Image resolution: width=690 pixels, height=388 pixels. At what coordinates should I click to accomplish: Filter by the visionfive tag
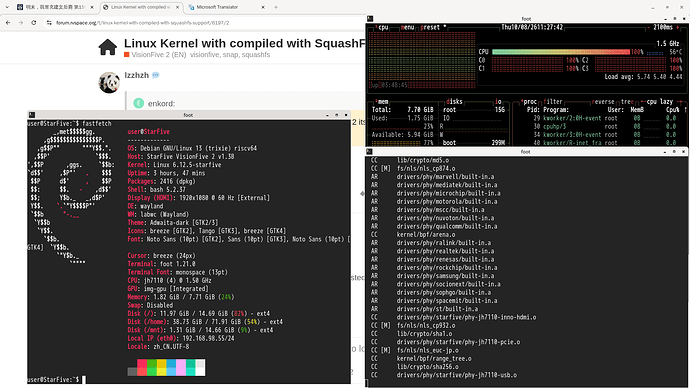(205, 55)
